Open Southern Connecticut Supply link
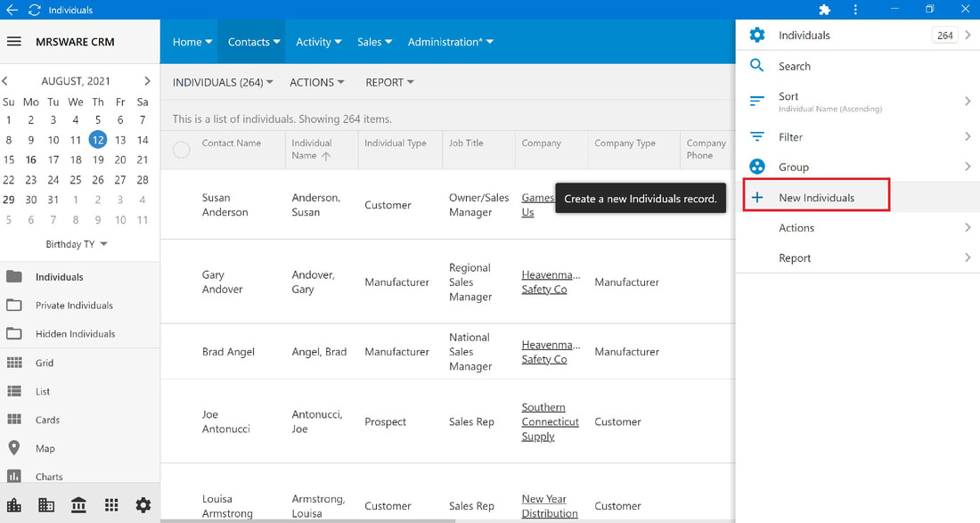 tap(550, 421)
